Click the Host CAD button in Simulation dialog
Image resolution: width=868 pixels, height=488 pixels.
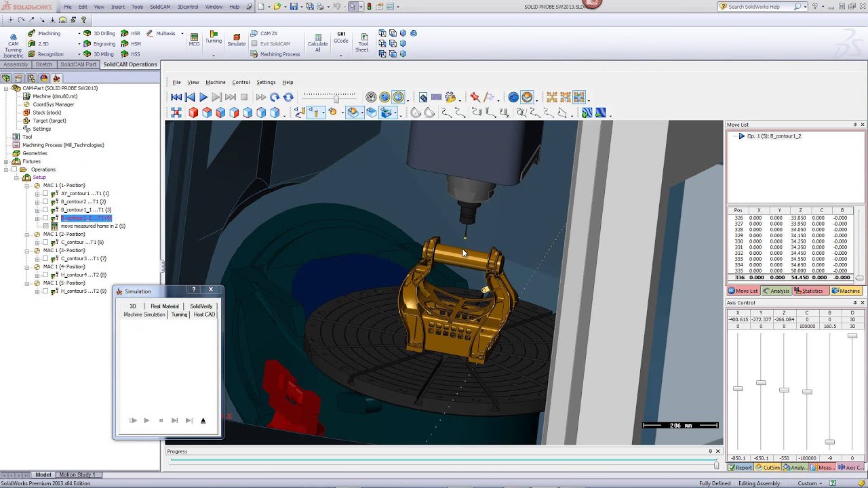click(x=204, y=314)
